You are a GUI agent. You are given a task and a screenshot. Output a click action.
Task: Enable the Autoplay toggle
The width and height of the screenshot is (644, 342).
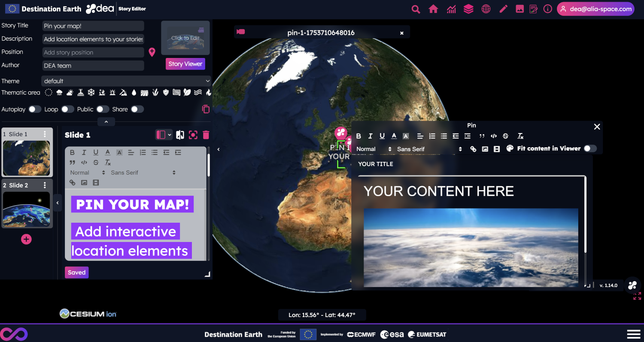[35, 109]
